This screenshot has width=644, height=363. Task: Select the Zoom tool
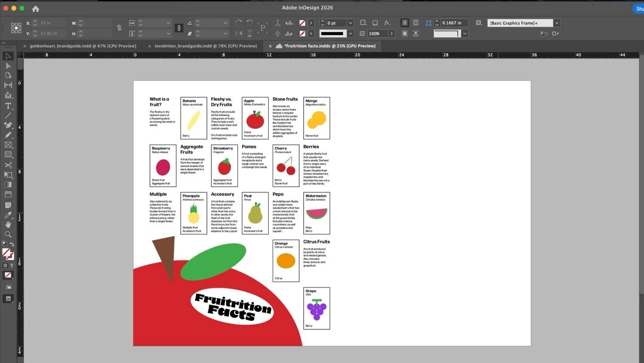click(x=8, y=234)
